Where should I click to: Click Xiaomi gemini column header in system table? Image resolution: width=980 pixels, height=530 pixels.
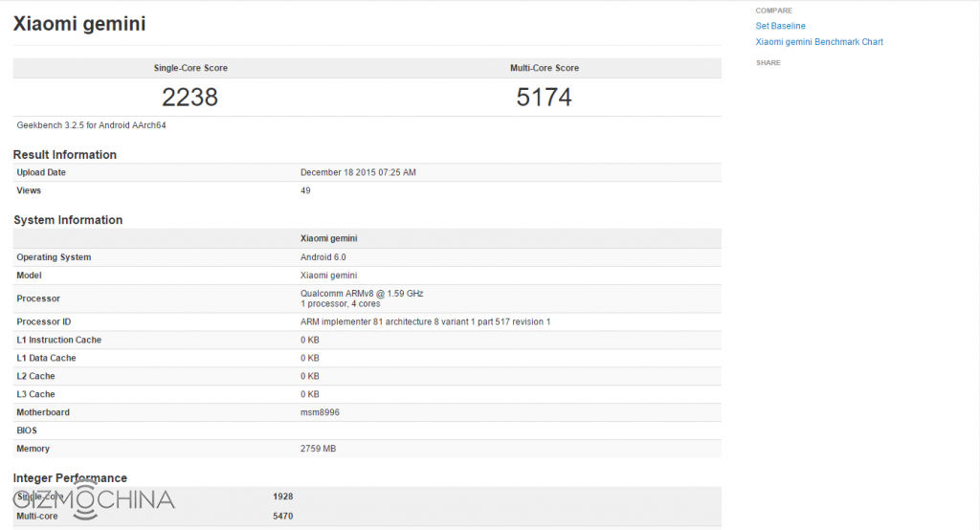(329, 238)
